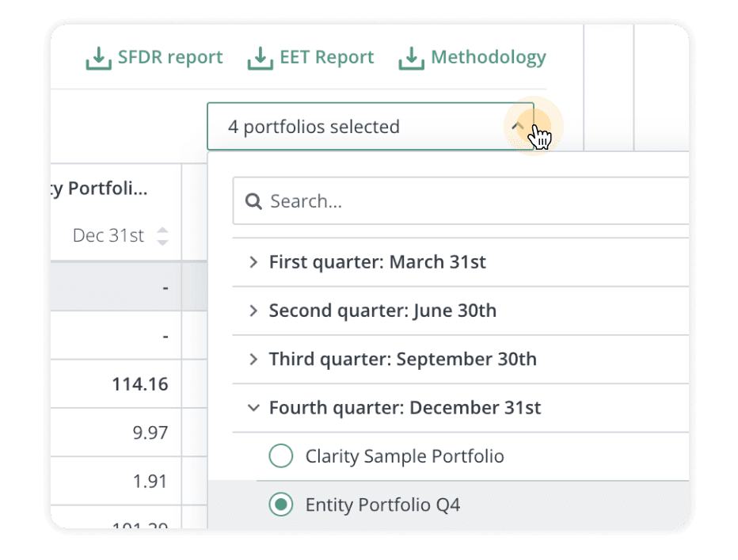Click the Entity Portfolio Q4 label
This screenshot has height=560, width=738.
[x=382, y=505]
